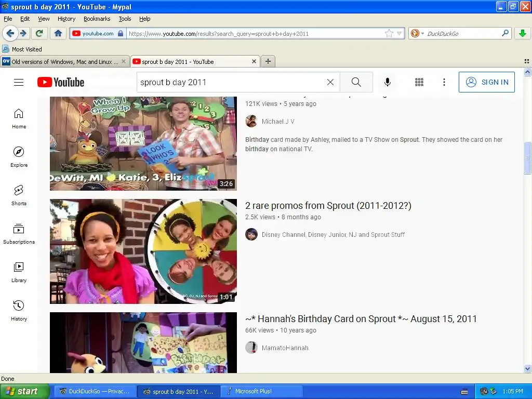532x399 pixels.
Task: Open the Help menu
Action: click(145, 19)
